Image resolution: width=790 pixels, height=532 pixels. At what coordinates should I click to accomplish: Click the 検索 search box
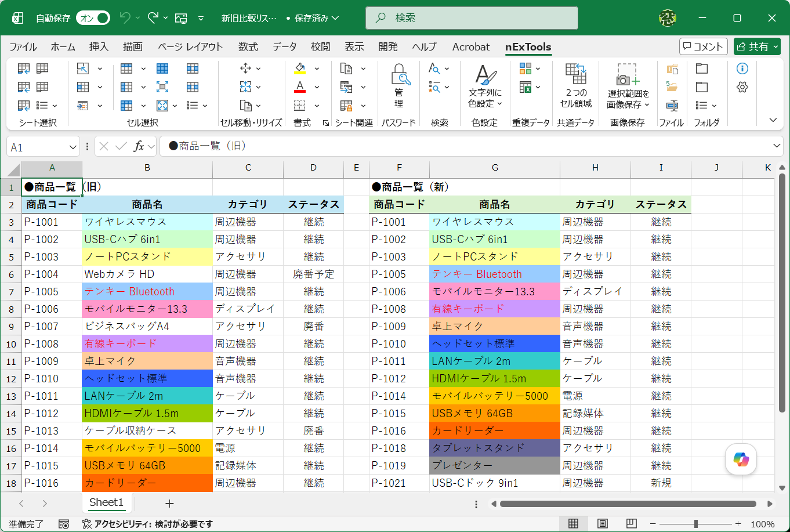click(472, 18)
